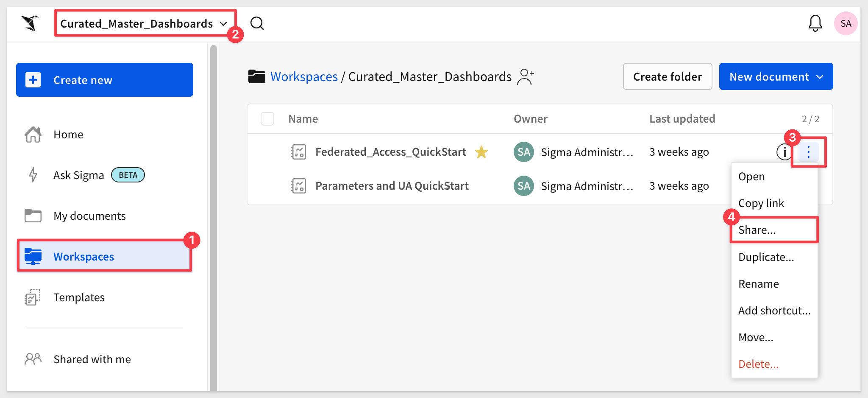
Task: Unfavorite Federated_Access_QuickStart via star
Action: click(x=481, y=152)
